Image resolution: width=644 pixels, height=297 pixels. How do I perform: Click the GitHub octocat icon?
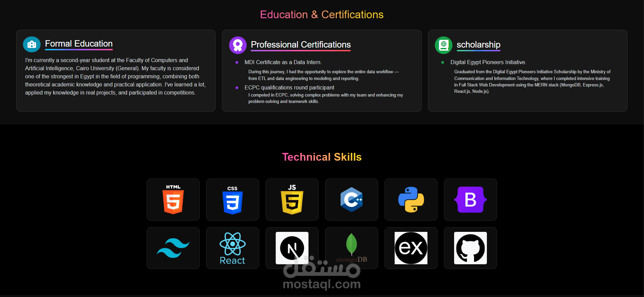pos(470,248)
